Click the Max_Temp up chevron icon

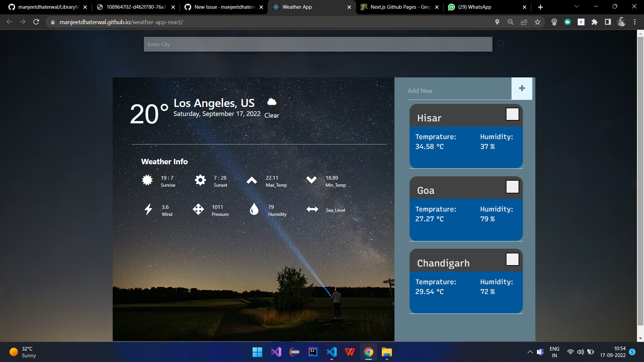tap(252, 180)
